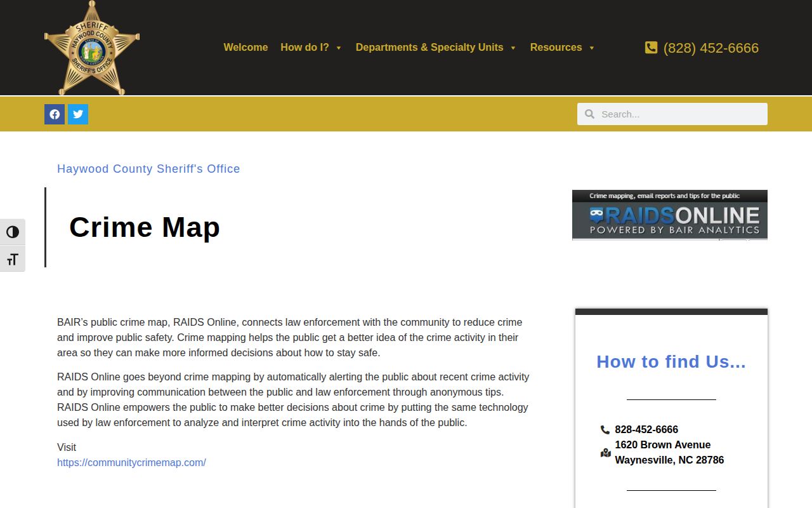The width and height of the screenshot is (812, 508).
Task: Click the search magnifier icon
Action: click(589, 114)
